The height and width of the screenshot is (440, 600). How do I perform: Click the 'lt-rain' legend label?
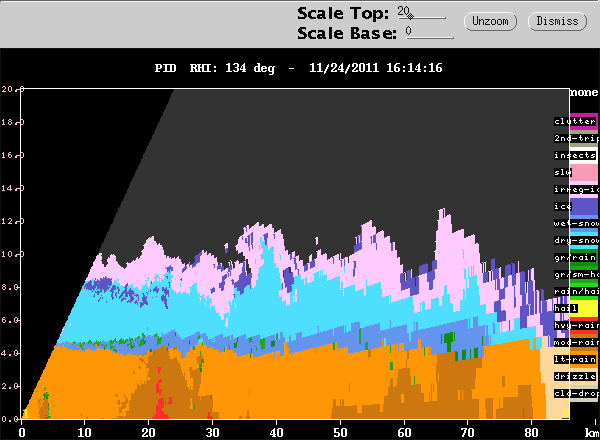575,359
